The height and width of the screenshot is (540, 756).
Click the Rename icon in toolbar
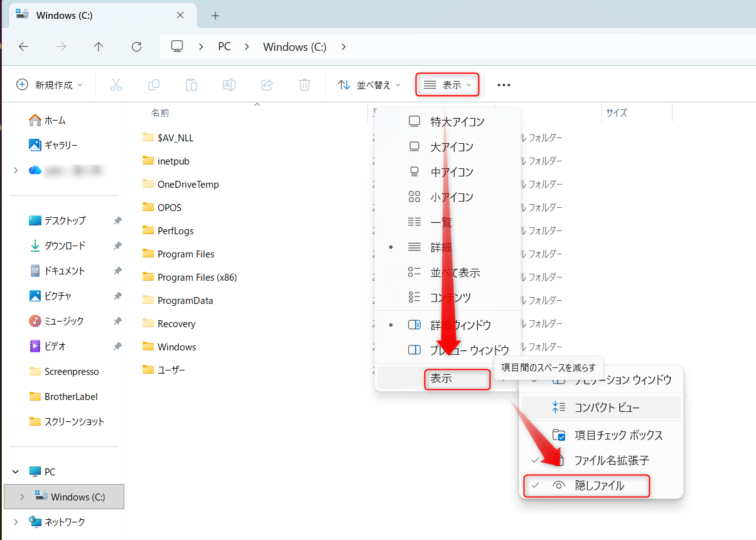(x=229, y=85)
